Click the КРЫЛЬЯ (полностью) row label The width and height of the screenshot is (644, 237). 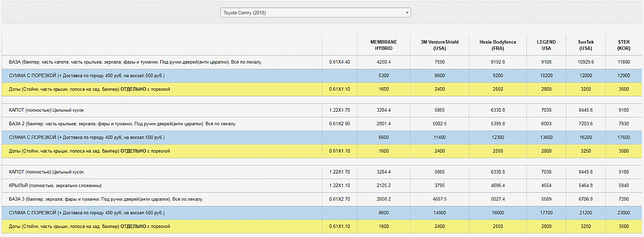coord(55,185)
